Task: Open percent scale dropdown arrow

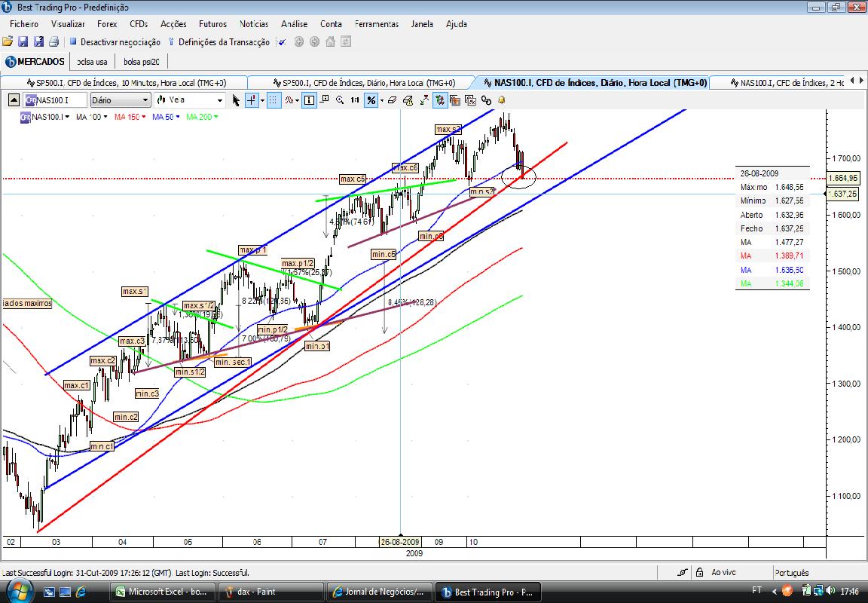Action: [x=381, y=100]
